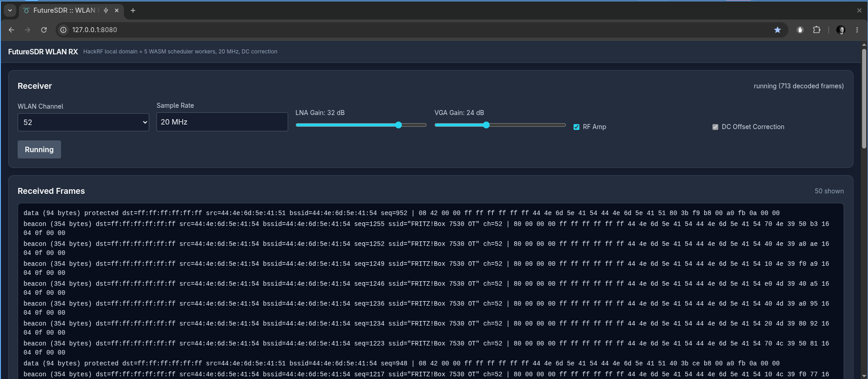The width and height of the screenshot is (868, 379).
Task: Click the tab's USB device indicator icon
Action: [x=106, y=10]
